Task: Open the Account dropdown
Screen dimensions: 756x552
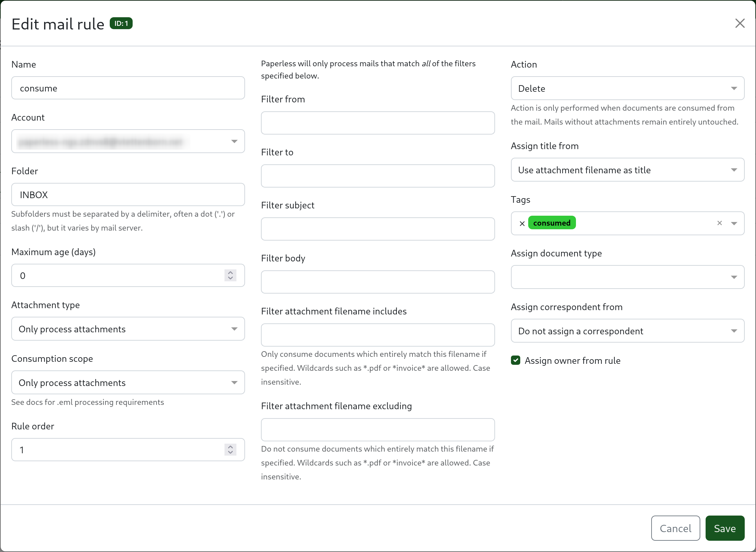Action: 128,141
